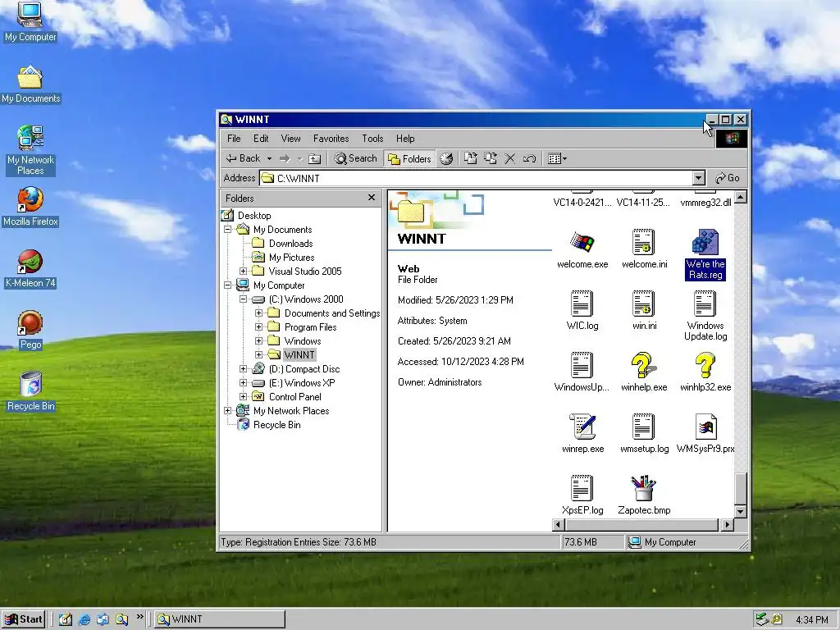Screen dimensions: 840x630
Task: Open the Back button history arrow
Action: [269, 158]
